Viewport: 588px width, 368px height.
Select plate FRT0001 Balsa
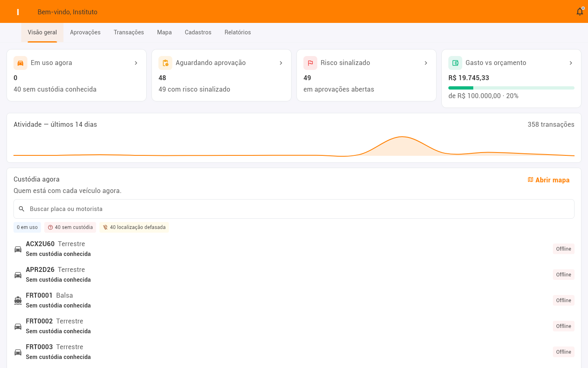(x=49, y=296)
